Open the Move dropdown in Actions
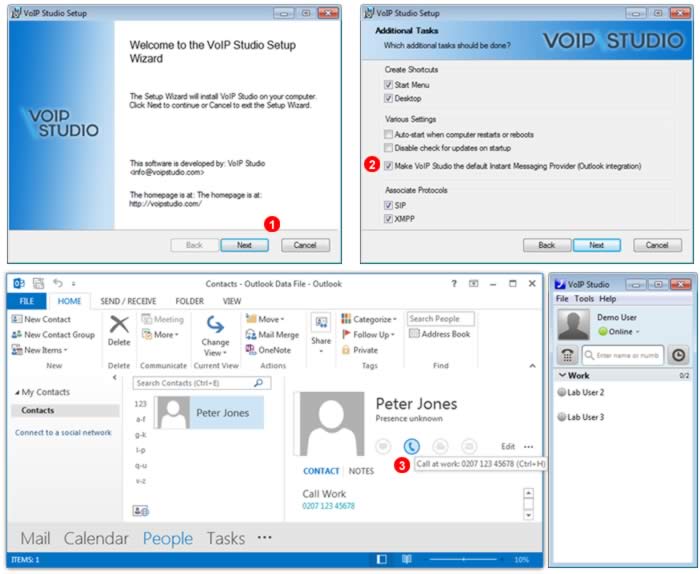The image size is (700, 574). 265,319
